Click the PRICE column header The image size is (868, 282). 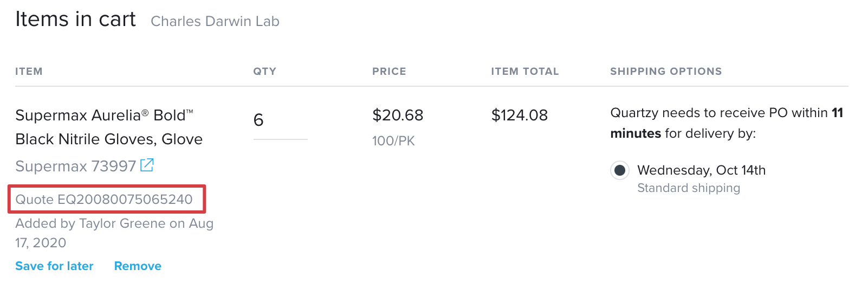tap(389, 72)
